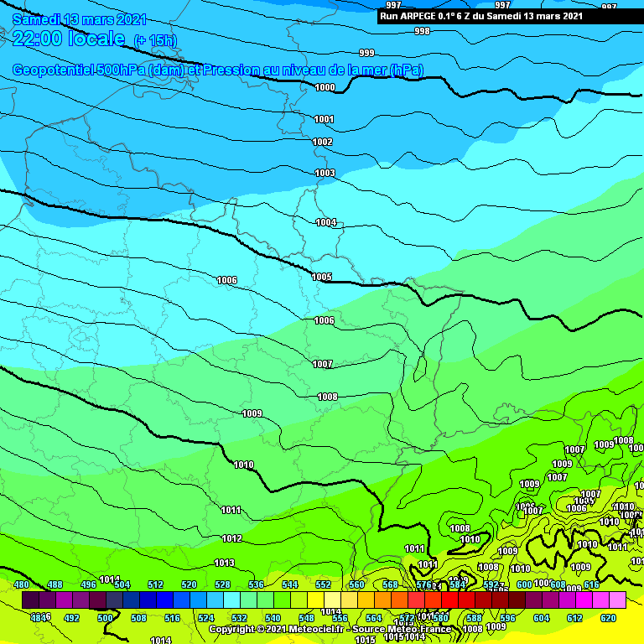The image size is (644, 644).
Task: Click the Run ARPEGE header banner
Action: (480, 15)
